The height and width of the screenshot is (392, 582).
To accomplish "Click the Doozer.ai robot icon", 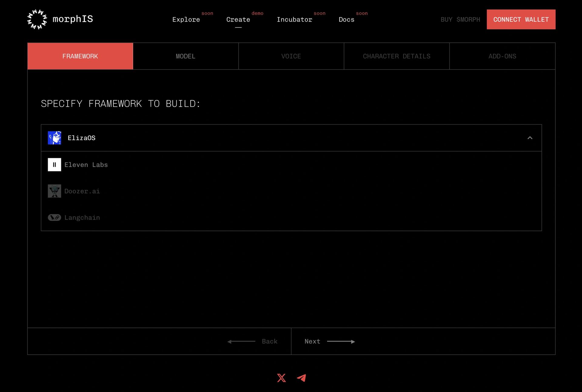I will 55,191.
